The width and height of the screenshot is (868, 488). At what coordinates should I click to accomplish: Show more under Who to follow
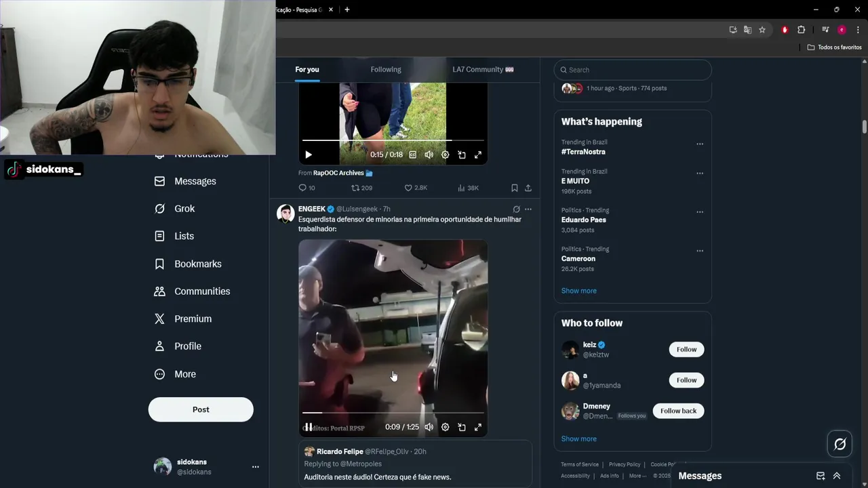tap(579, 439)
